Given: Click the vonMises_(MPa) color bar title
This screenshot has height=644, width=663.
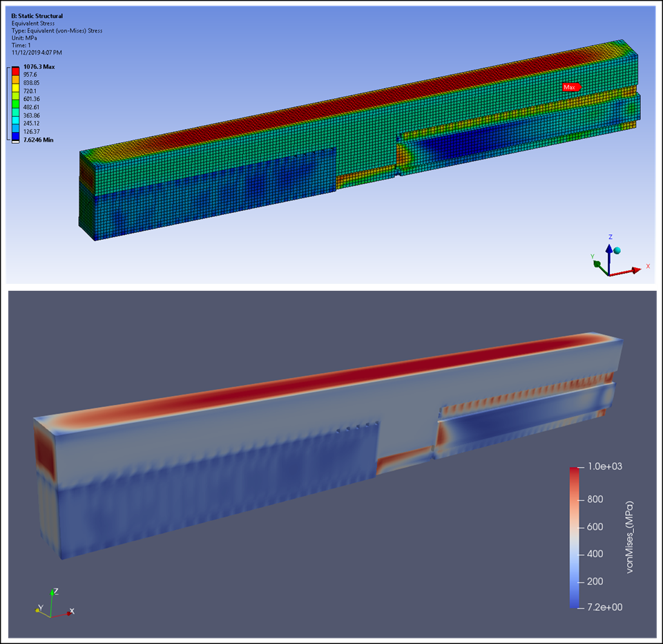Looking at the screenshot, I should click(630, 537).
